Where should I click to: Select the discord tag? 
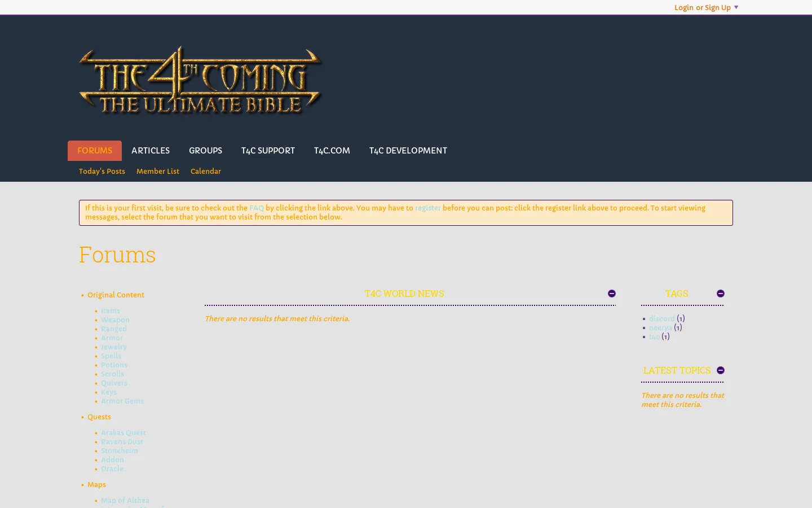coord(662,318)
